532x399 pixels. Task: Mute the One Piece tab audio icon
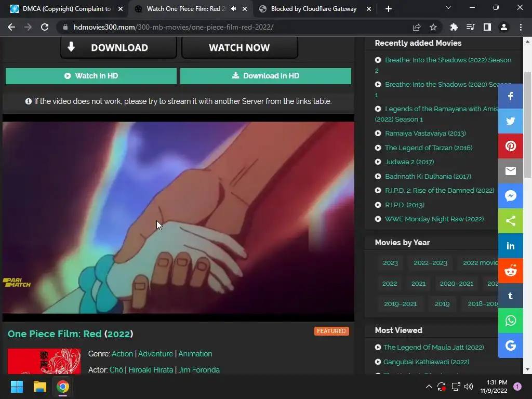(x=233, y=9)
